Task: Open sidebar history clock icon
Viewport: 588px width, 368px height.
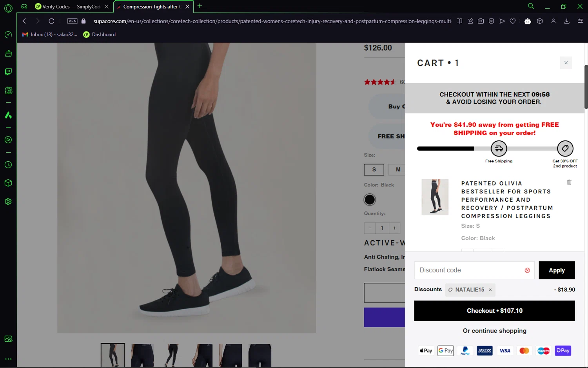Action: (x=8, y=165)
